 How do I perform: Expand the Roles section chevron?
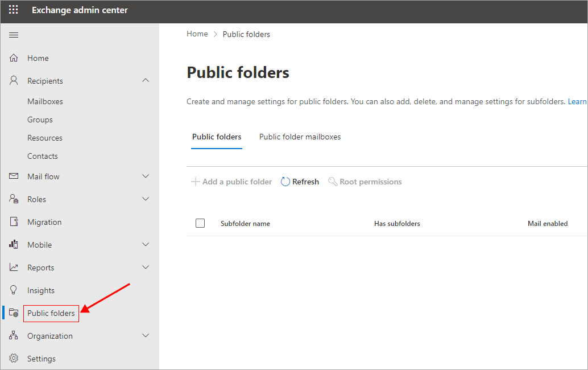pos(146,199)
